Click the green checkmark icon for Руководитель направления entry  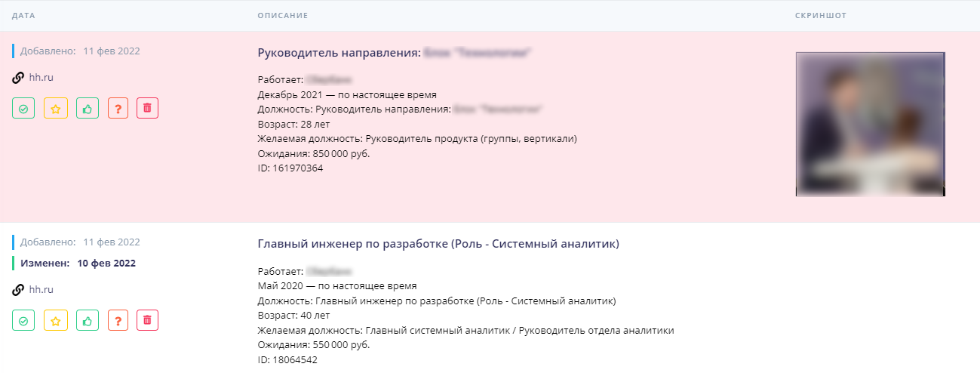[x=23, y=109]
